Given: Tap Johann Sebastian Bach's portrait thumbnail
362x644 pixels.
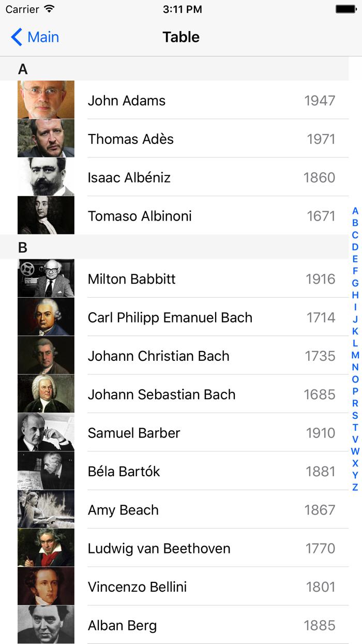Looking at the screenshot, I should (46, 393).
